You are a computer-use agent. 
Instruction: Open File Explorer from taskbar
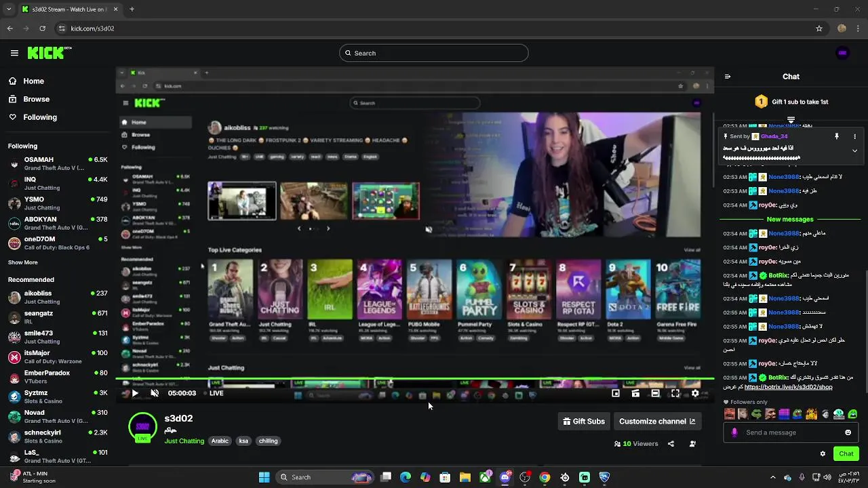tap(465, 477)
